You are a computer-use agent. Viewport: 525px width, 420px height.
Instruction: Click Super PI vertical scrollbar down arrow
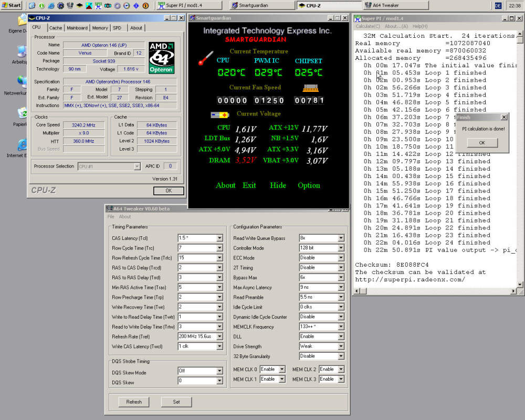pyautogui.click(x=520, y=285)
